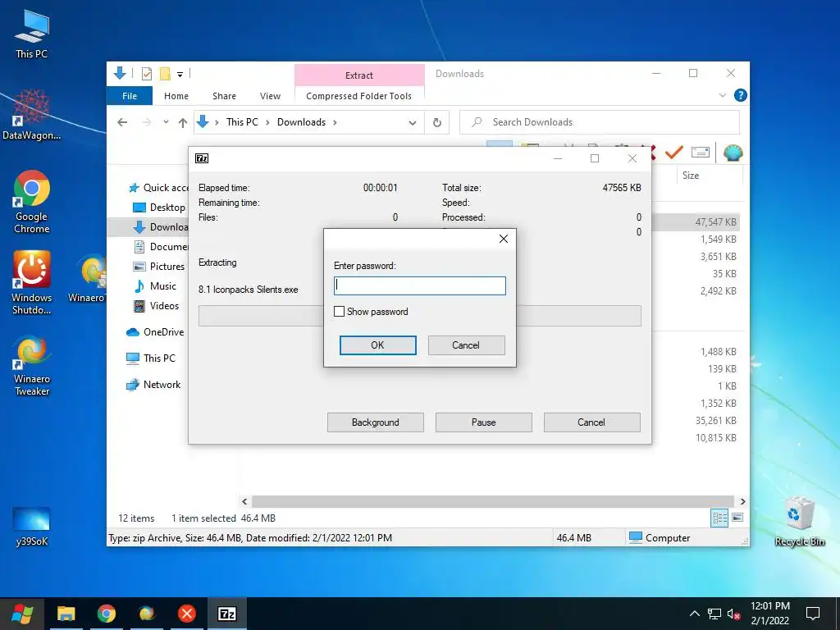The height and width of the screenshot is (630, 840).
Task: Open the File menu in Explorer
Action: click(x=130, y=96)
